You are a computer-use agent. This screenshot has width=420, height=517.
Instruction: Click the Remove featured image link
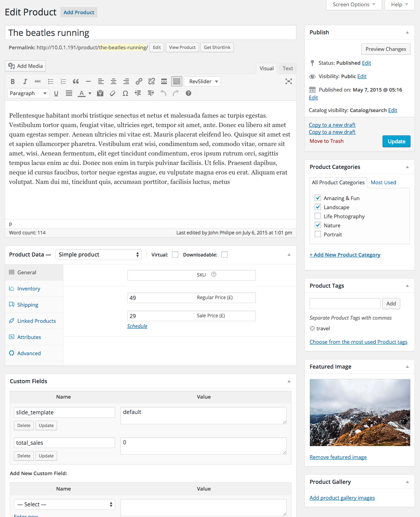[338, 457]
